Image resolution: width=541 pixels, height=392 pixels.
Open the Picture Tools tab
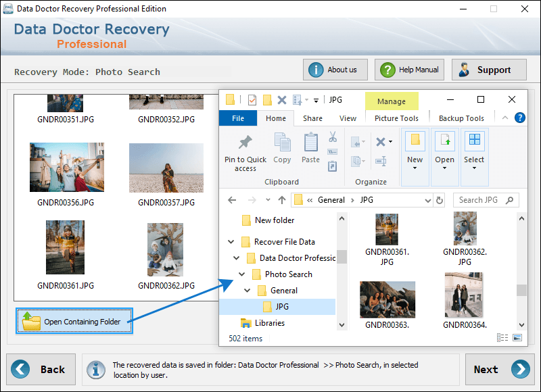396,118
